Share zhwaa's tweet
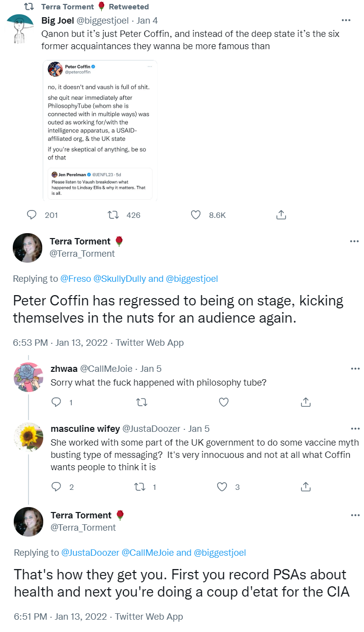Image resolution: width=364 pixels, height=632 pixels. coord(306,402)
